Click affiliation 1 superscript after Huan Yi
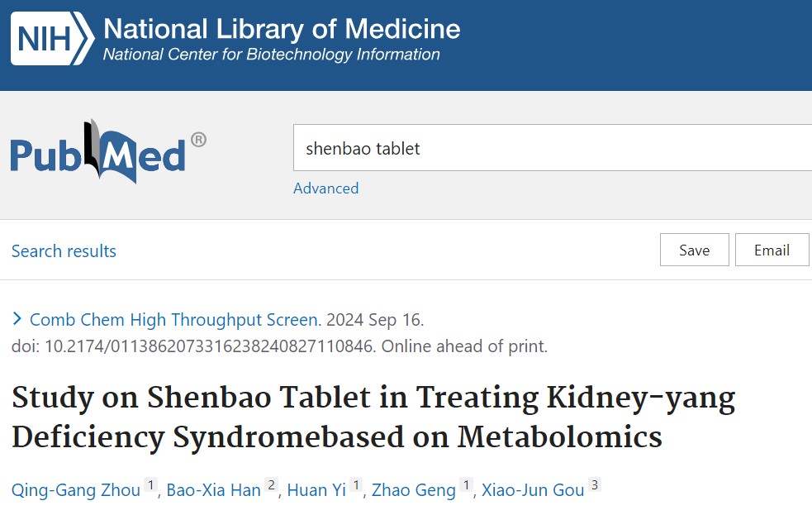The image size is (812, 515). (356, 486)
